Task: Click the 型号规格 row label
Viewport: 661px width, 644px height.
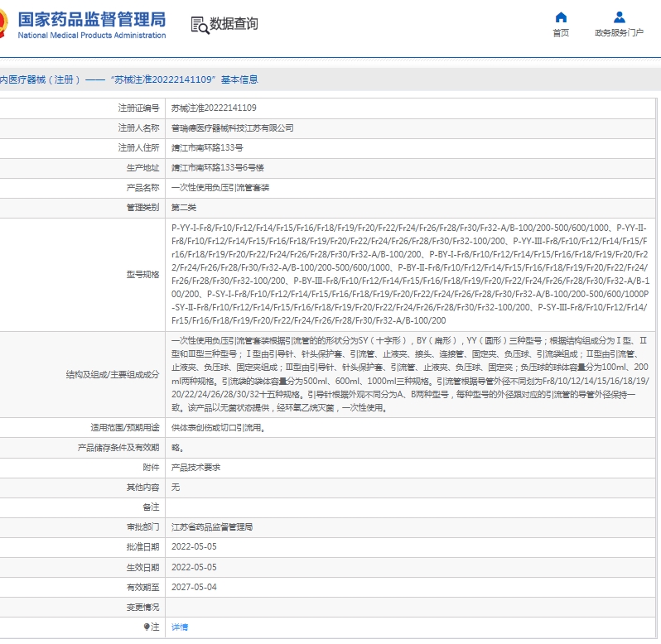Action: pyautogui.click(x=143, y=275)
